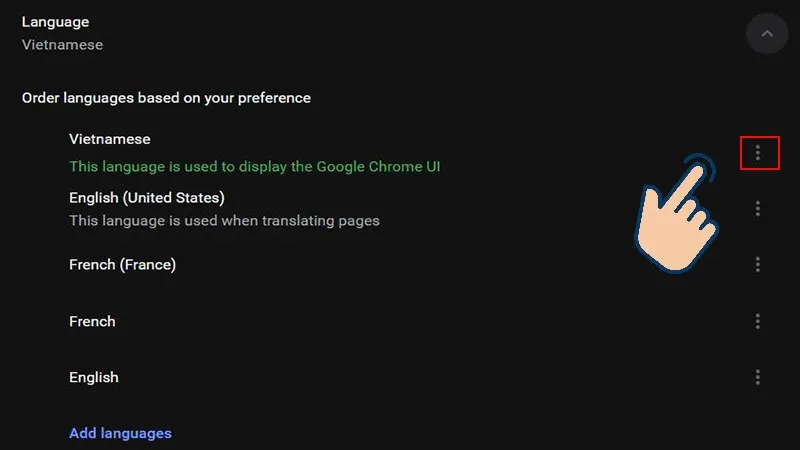Click the Language section title
Screen dimensions: 800x450
coord(55,21)
